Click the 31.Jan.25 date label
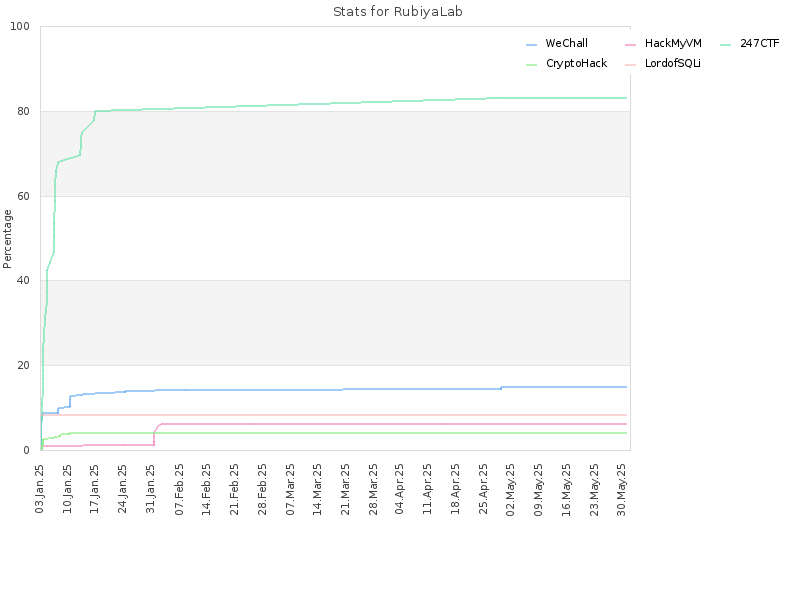 pyautogui.click(x=151, y=489)
